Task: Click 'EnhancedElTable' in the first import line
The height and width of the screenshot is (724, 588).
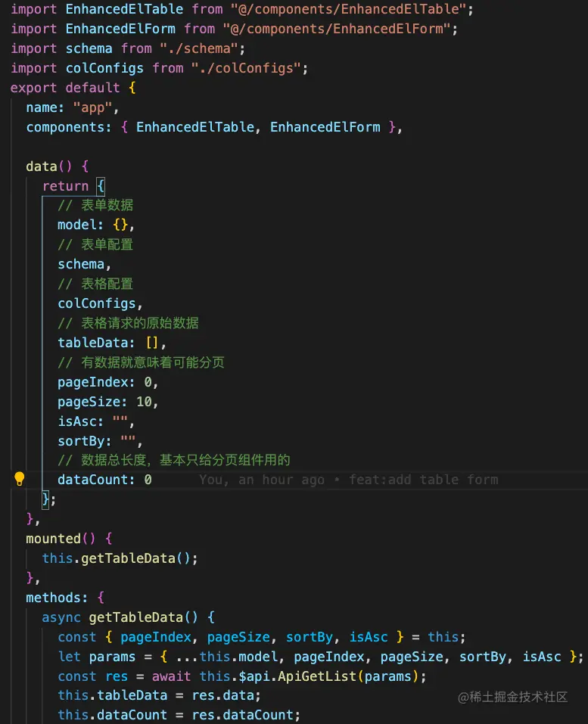Action: 124,9
